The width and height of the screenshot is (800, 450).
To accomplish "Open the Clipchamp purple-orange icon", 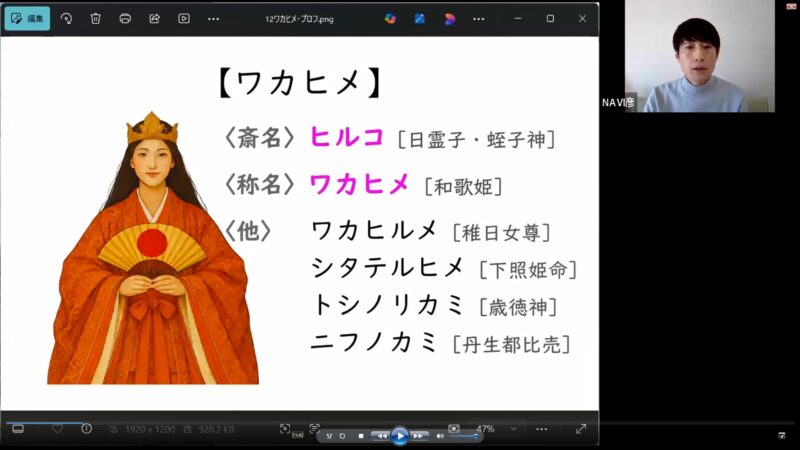I will 449,19.
